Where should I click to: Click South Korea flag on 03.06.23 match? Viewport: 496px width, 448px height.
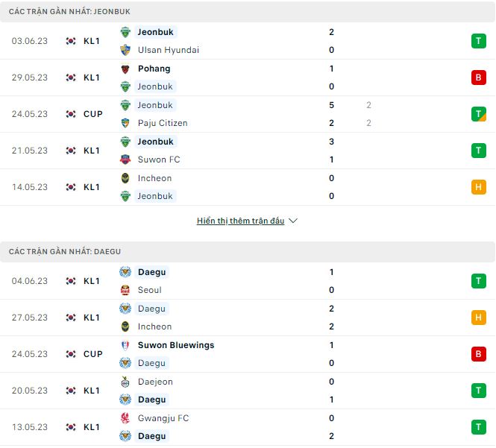tap(71, 41)
